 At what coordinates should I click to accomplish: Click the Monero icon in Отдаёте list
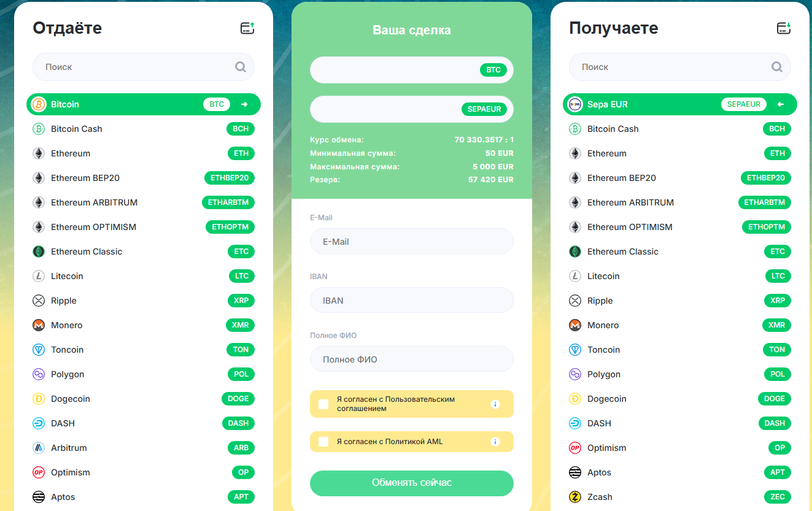tap(39, 325)
